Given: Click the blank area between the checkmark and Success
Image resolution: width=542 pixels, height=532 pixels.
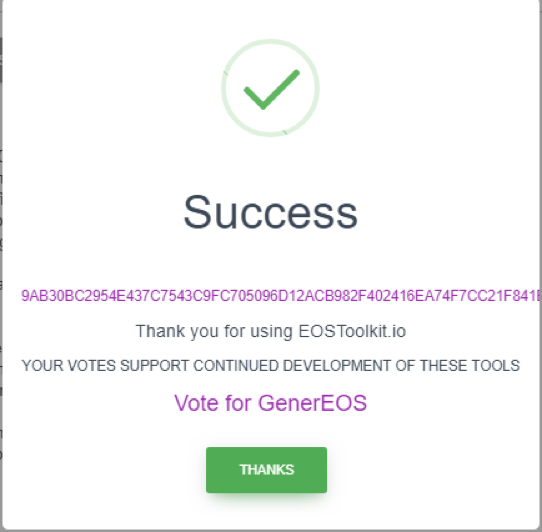Looking at the screenshot, I should click(270, 164).
